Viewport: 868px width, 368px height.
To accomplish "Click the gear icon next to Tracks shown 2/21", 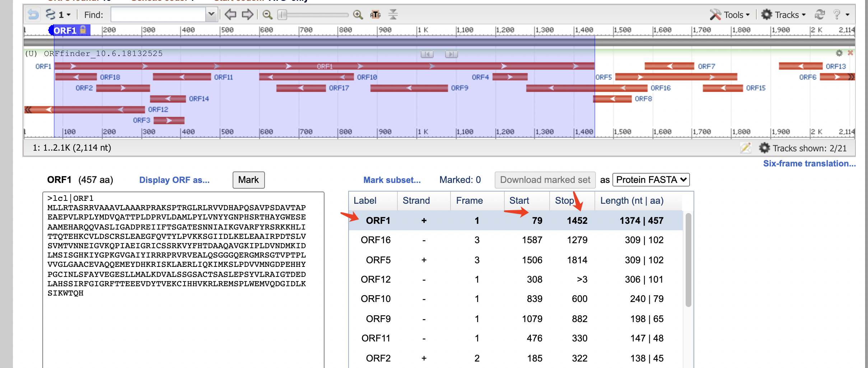I will [765, 148].
